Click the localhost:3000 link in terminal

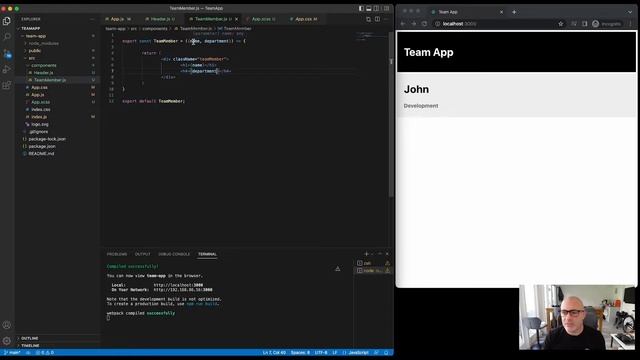click(x=178, y=285)
